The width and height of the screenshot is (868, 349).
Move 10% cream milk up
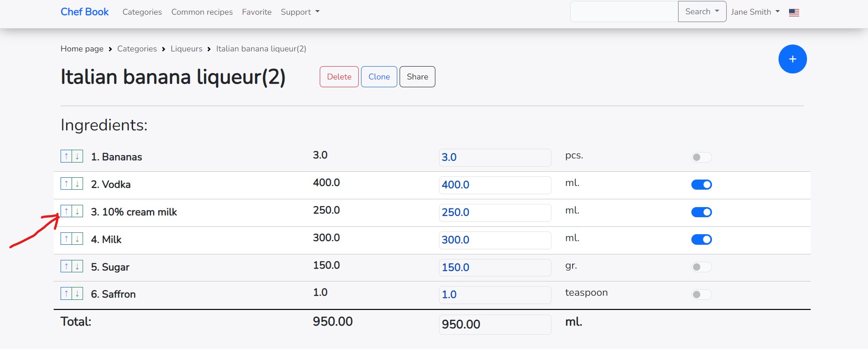pos(66,212)
